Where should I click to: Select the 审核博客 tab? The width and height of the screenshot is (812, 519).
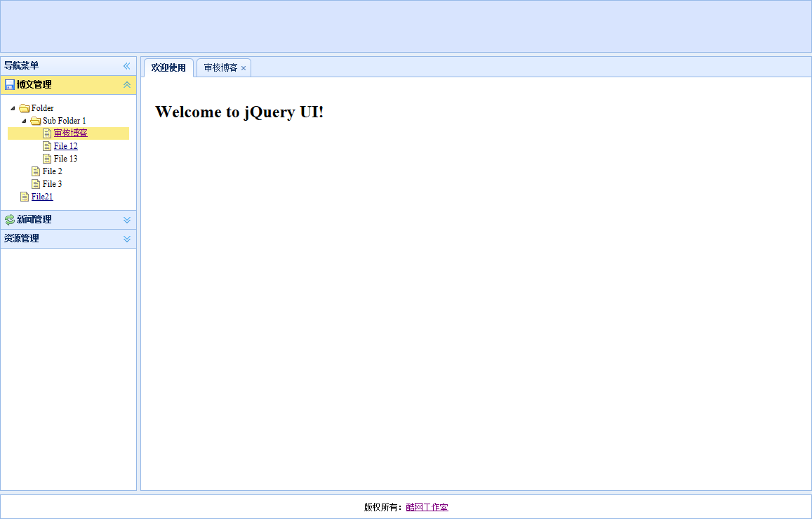219,67
